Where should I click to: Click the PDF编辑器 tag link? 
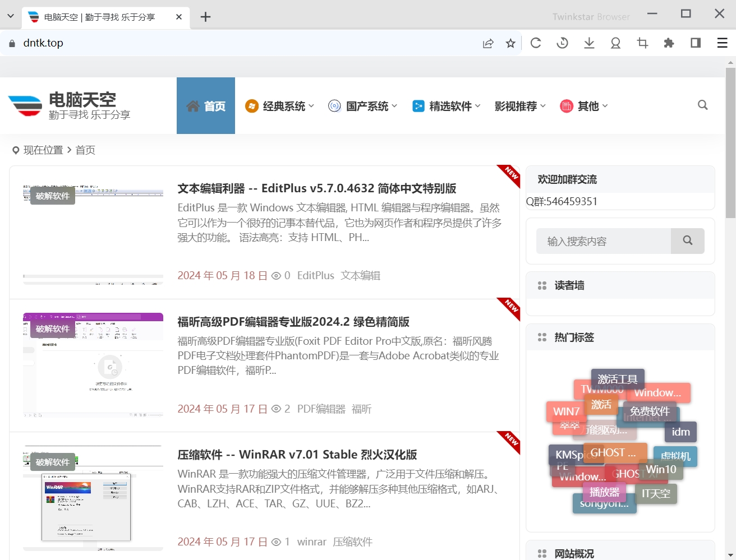(321, 409)
